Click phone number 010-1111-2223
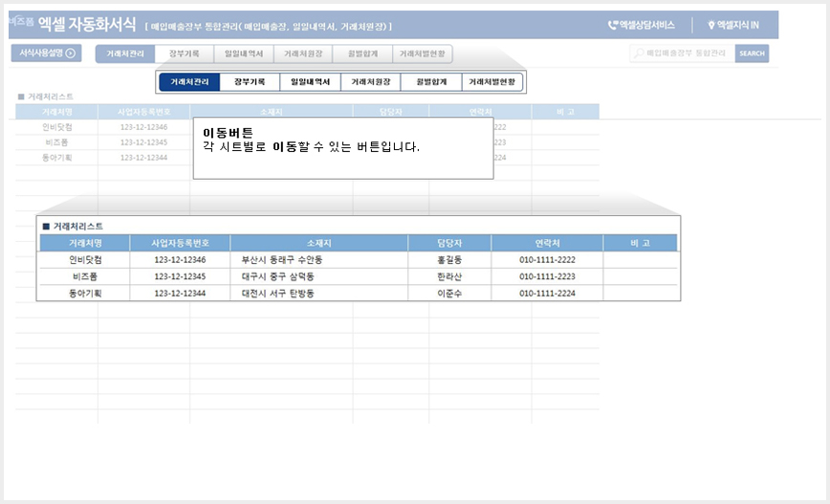 [x=547, y=276]
